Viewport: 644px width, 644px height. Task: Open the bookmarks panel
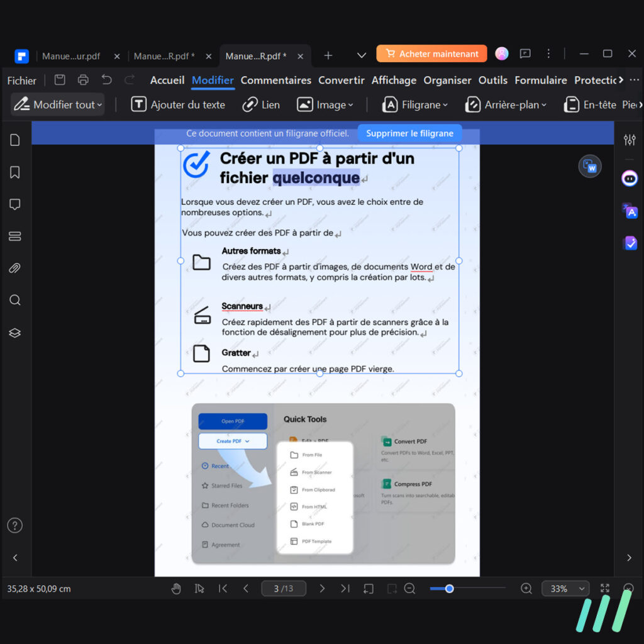point(15,172)
